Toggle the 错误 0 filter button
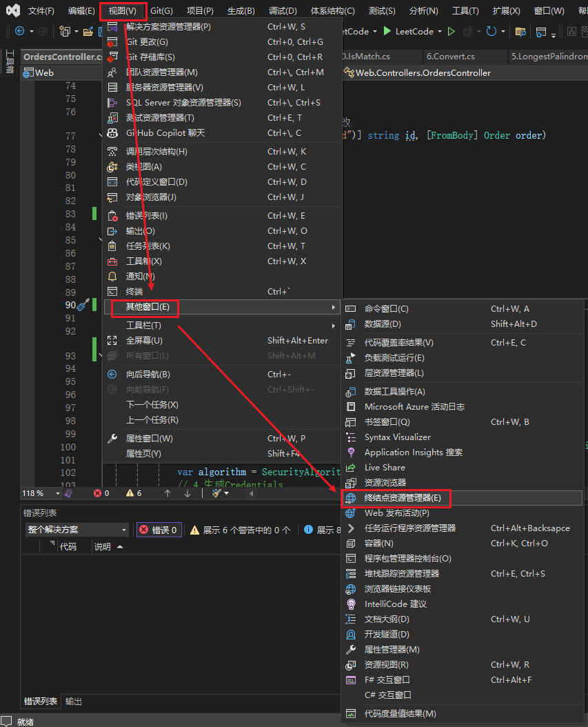This screenshot has height=727, width=588. [x=159, y=530]
